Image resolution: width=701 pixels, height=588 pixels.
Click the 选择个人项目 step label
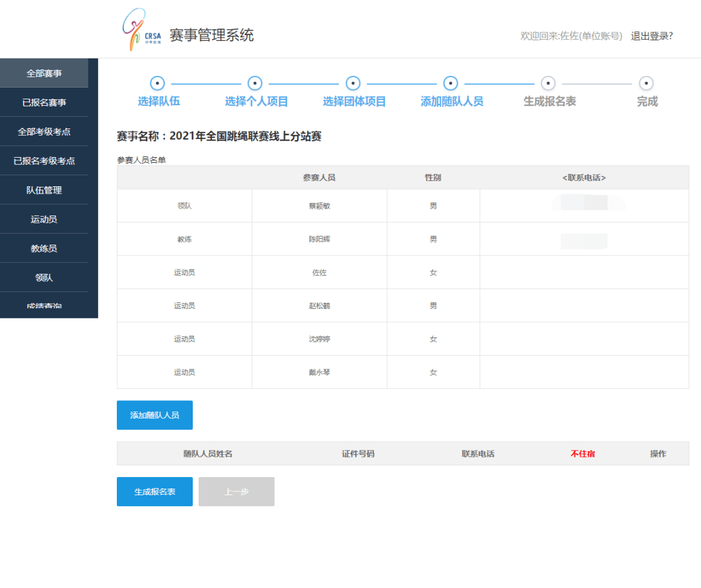point(256,101)
